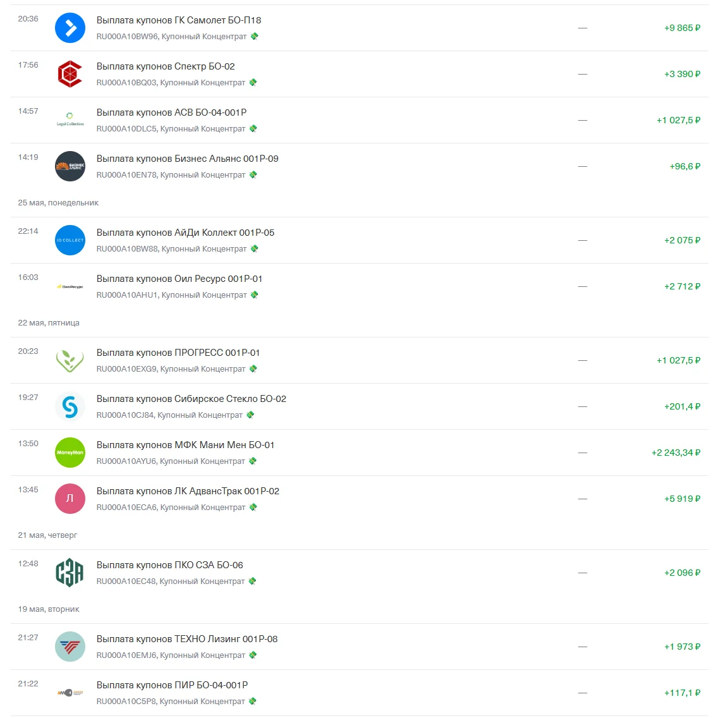Select Выплата купонов ПИР БО-04-001Р
Viewport: 728px width, 718px height.
[x=173, y=685]
